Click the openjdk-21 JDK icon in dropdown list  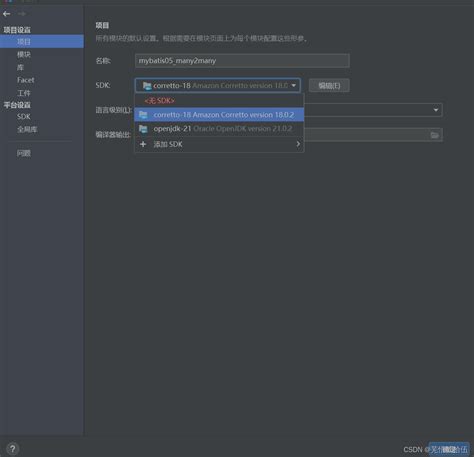pyautogui.click(x=143, y=129)
